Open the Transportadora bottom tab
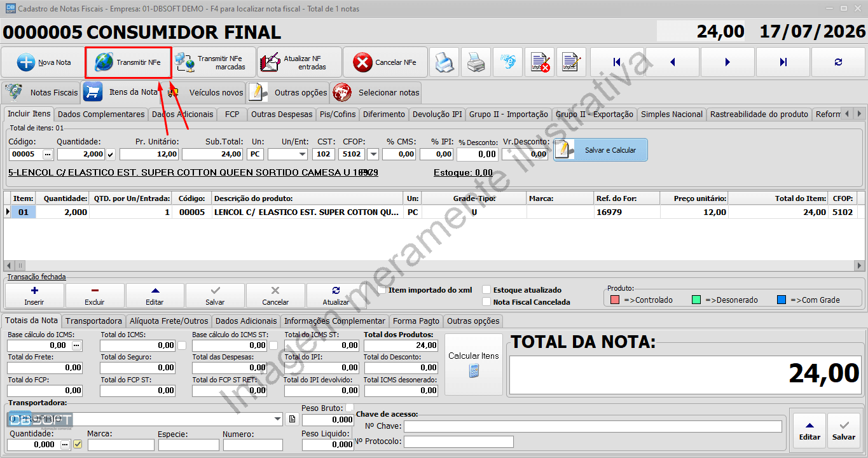868x458 pixels. tap(93, 321)
